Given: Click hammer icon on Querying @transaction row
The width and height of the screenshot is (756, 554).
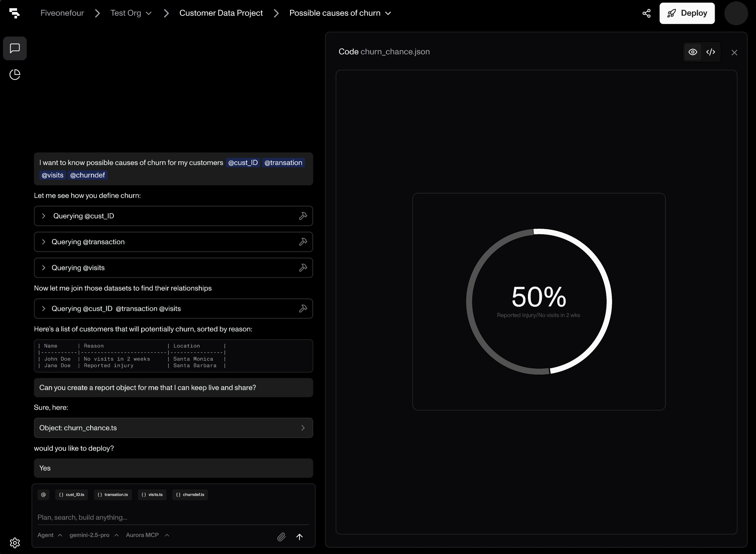Looking at the screenshot, I should (x=303, y=242).
